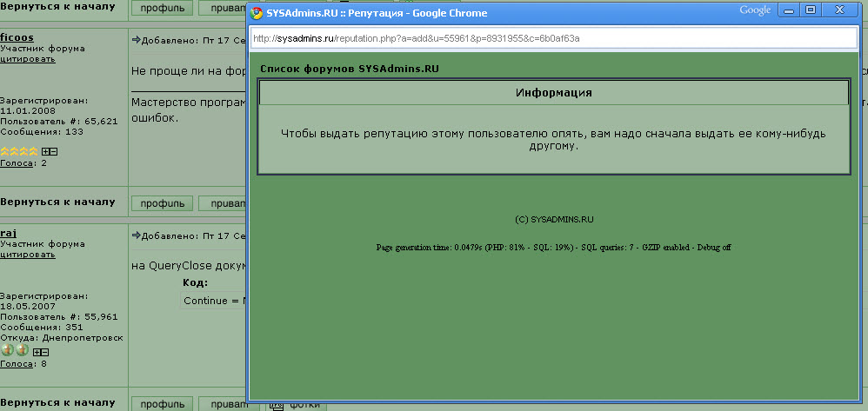The width and height of the screenshot is (868, 411).
Task: Click the 'Информация' header in the popup
Action: click(553, 93)
